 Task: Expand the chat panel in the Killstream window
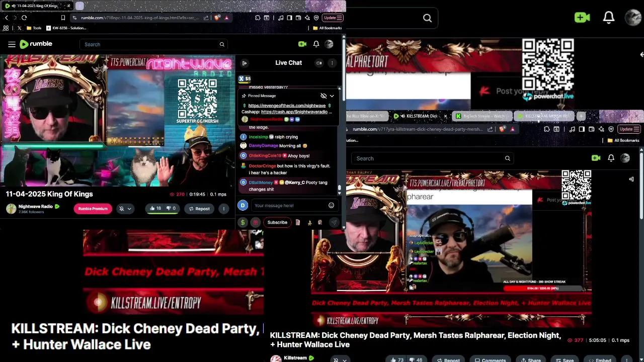pyautogui.click(x=631, y=179)
